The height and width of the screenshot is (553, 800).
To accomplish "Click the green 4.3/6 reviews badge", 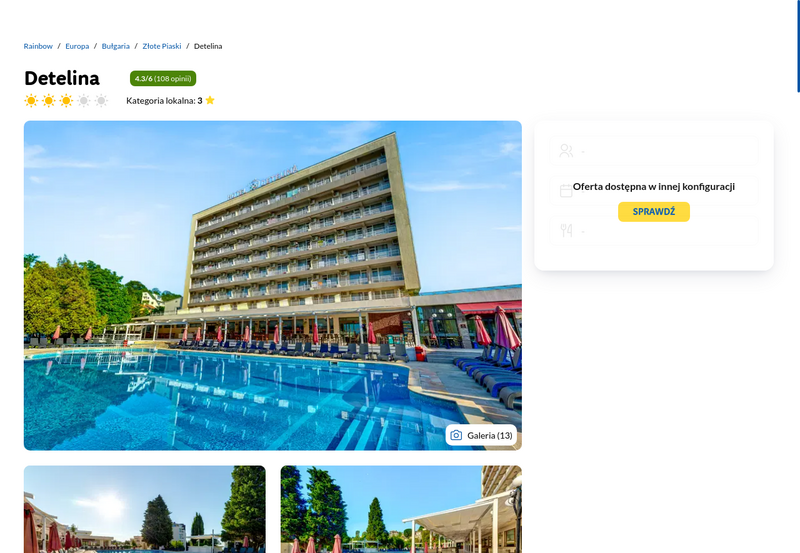I will click(x=163, y=79).
